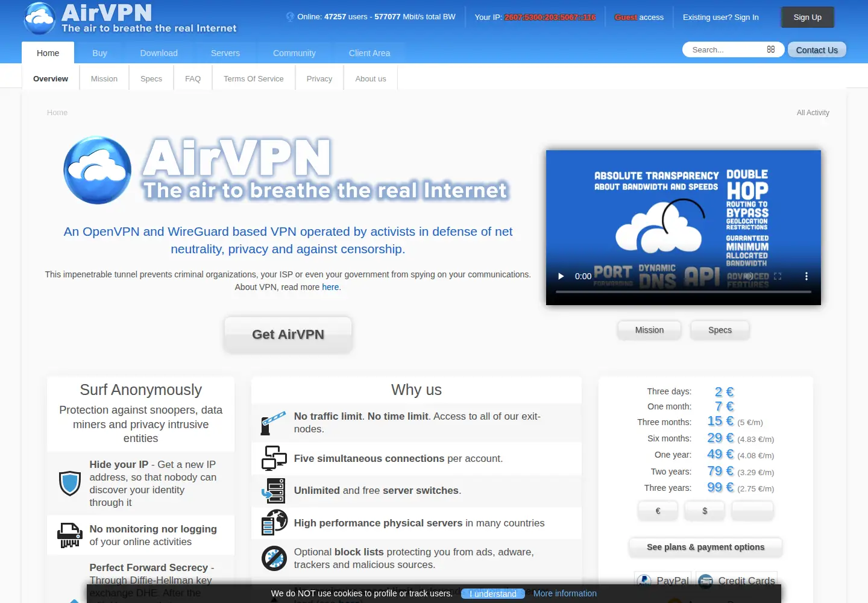The height and width of the screenshot is (603, 868).
Task: Click the search options icon in search box
Action: pos(771,49)
